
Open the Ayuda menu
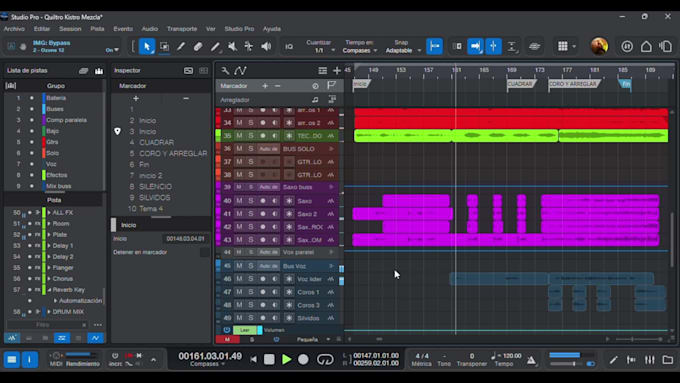point(271,29)
